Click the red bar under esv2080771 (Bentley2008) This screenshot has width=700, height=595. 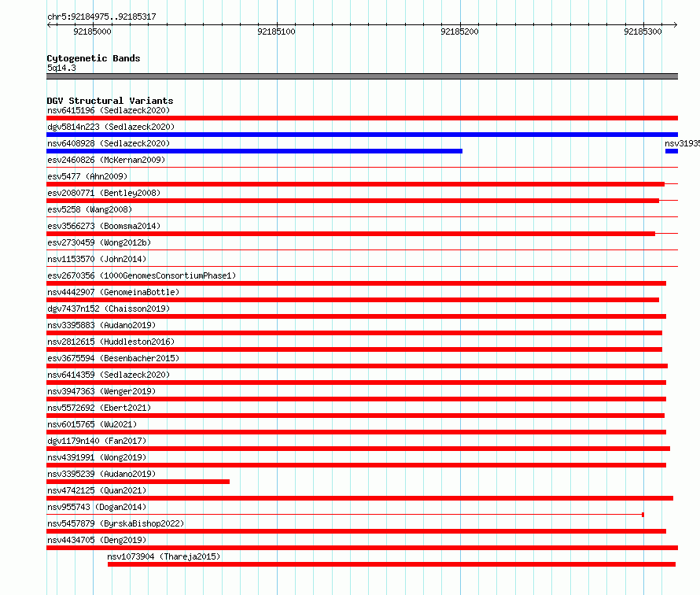click(x=352, y=201)
